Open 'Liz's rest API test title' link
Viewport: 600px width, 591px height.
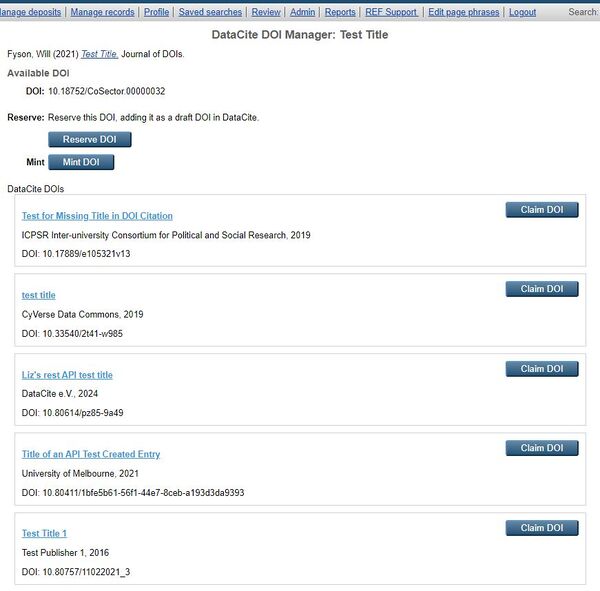[x=67, y=375]
